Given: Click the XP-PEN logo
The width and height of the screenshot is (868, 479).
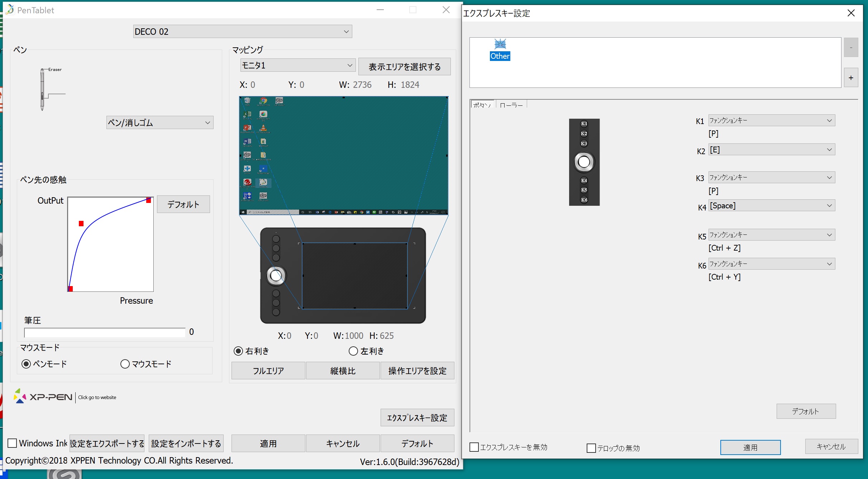Looking at the screenshot, I should click(43, 397).
